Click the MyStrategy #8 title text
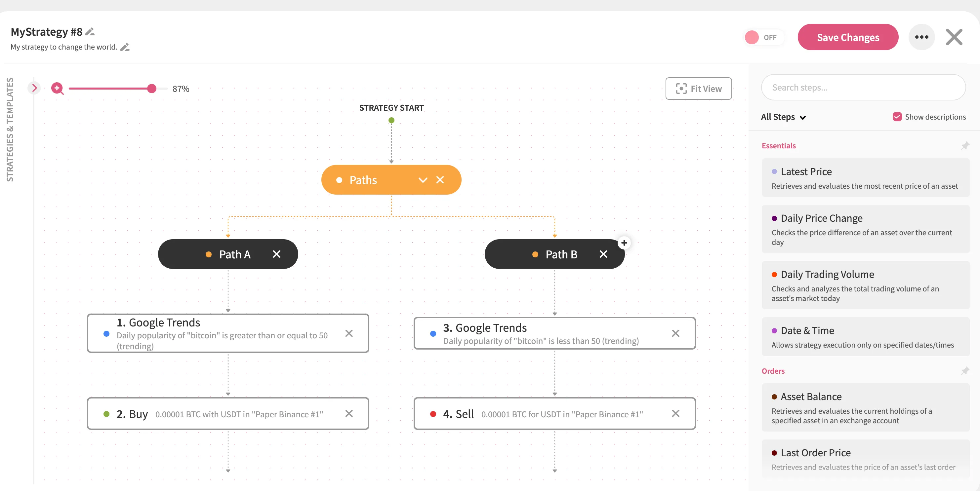The image size is (980, 491). pyautogui.click(x=46, y=32)
